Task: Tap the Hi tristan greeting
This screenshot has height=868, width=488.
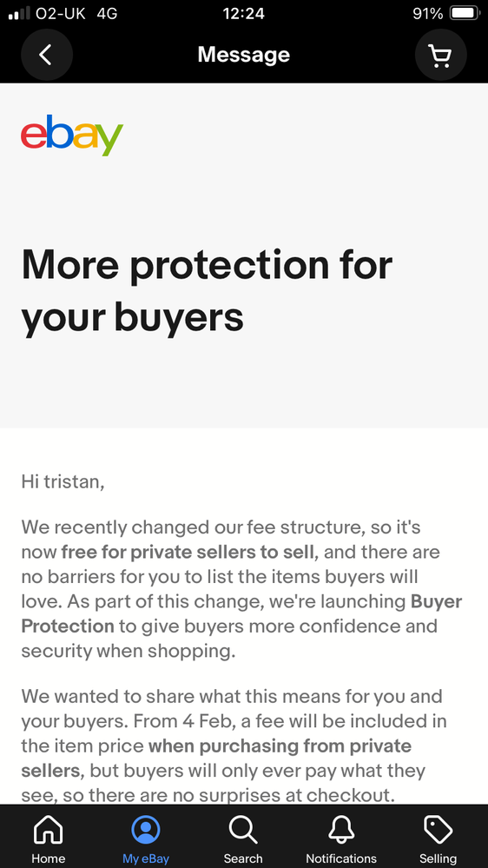Action: (63, 481)
